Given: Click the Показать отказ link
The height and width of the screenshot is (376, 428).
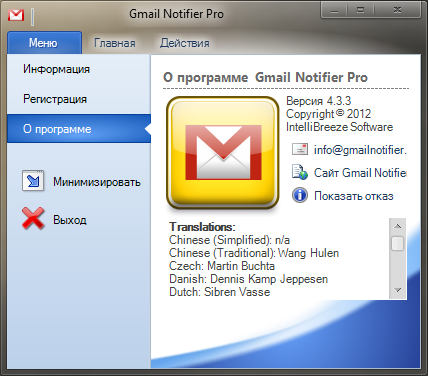Looking at the screenshot, I should 354,196.
